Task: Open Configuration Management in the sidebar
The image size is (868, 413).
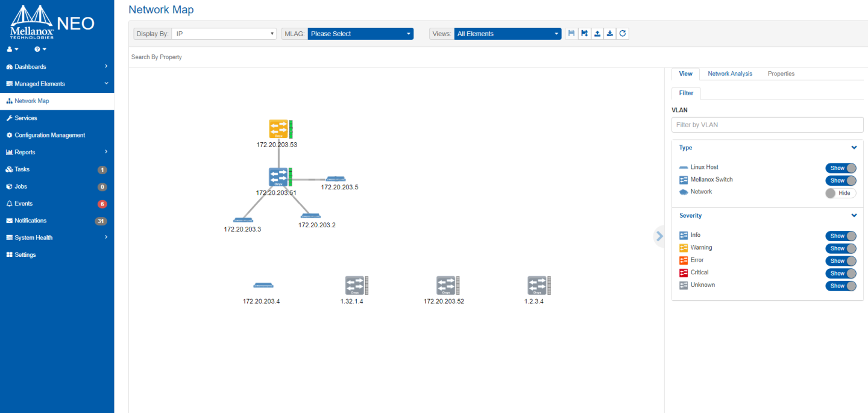Action: 49,135
